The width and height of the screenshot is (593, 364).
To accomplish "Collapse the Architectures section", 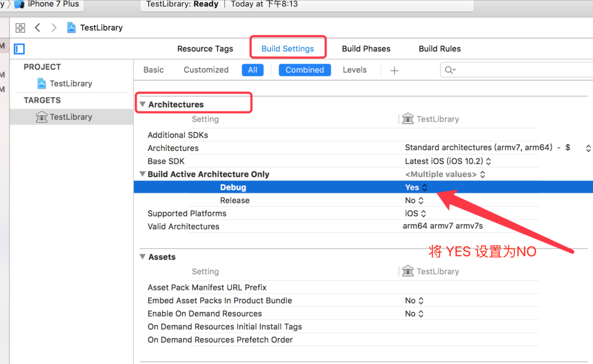I will pos(143,104).
